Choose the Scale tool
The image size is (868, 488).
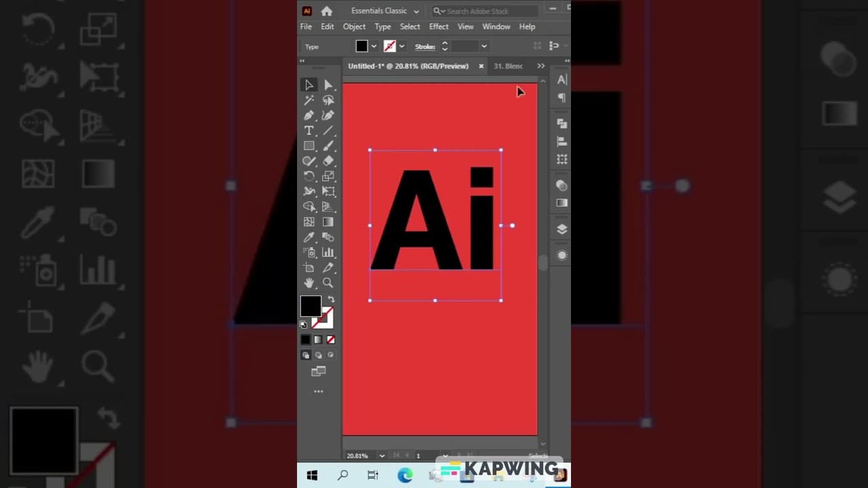point(328,176)
